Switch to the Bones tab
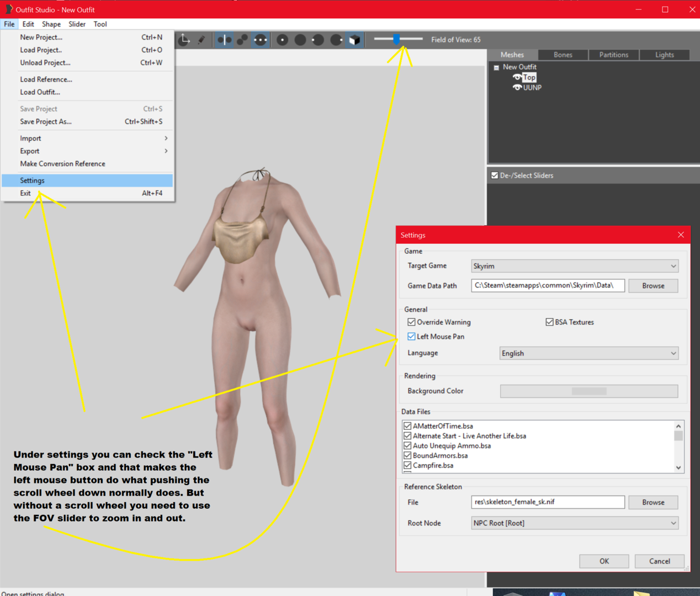700x596 pixels. [563, 55]
